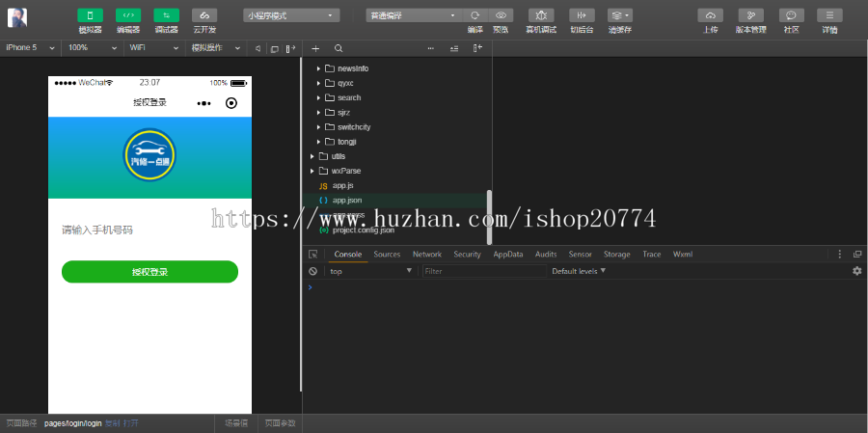This screenshot has width=868, height=433.
Task: Expand the utils folder
Action: (312, 156)
